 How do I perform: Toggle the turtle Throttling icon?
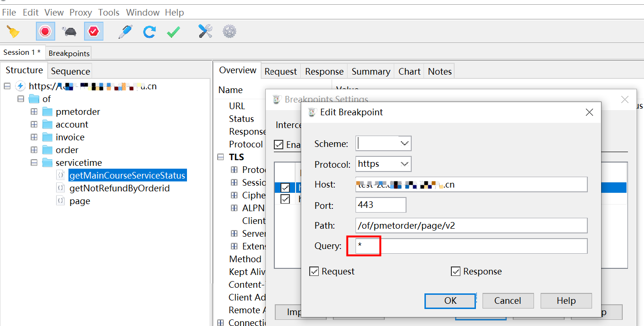click(69, 32)
